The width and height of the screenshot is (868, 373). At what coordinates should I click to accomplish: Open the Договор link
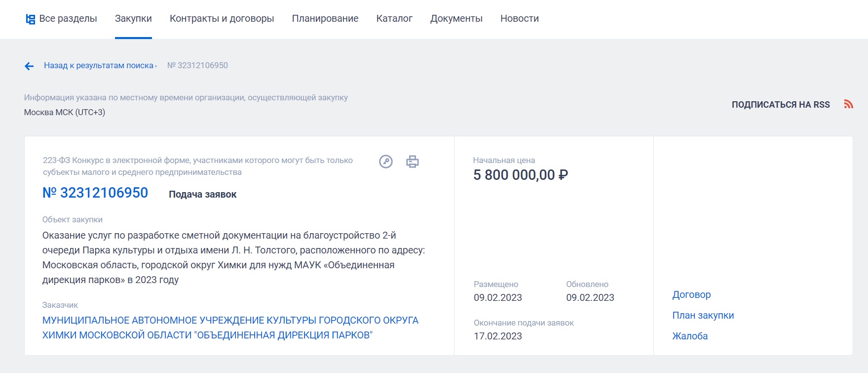tap(691, 295)
